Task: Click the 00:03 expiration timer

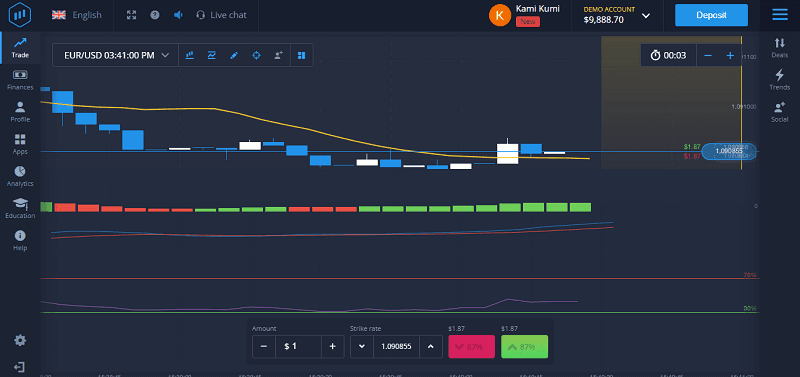Action: [668, 56]
